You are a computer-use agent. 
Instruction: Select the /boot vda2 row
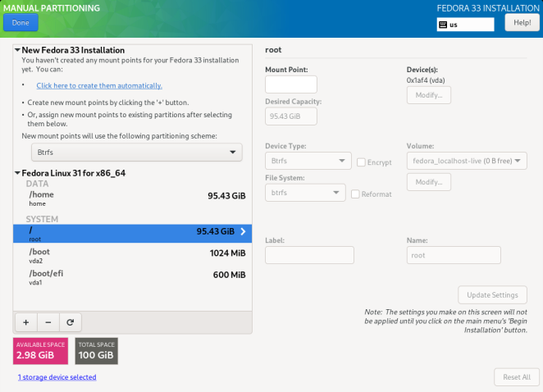click(x=133, y=256)
